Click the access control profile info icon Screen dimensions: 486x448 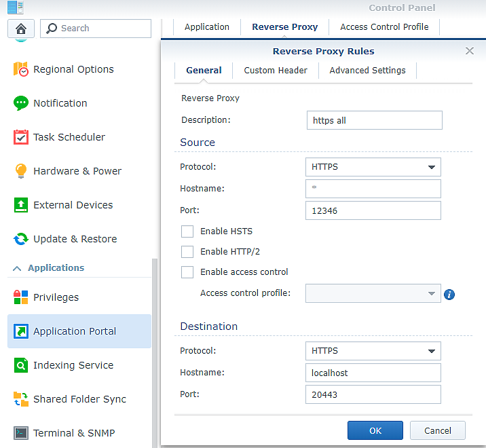(x=449, y=294)
